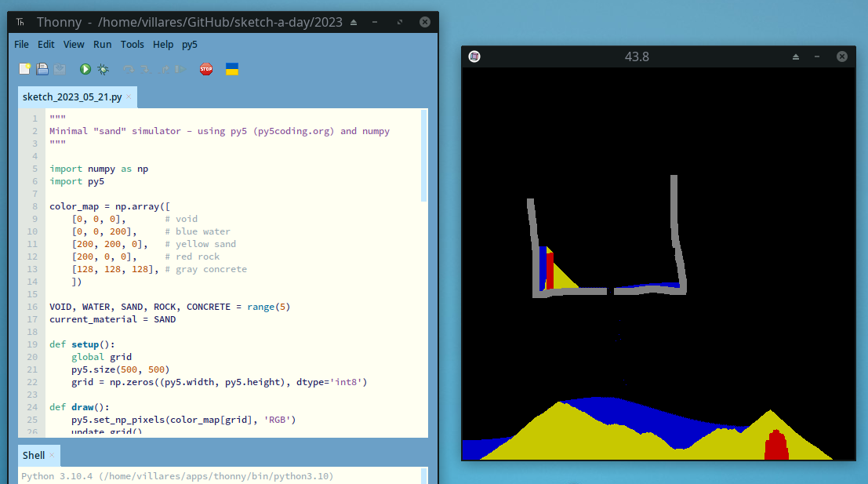Click the Open file toolbar icon
Viewport: 868px width, 484px height.
(x=42, y=69)
